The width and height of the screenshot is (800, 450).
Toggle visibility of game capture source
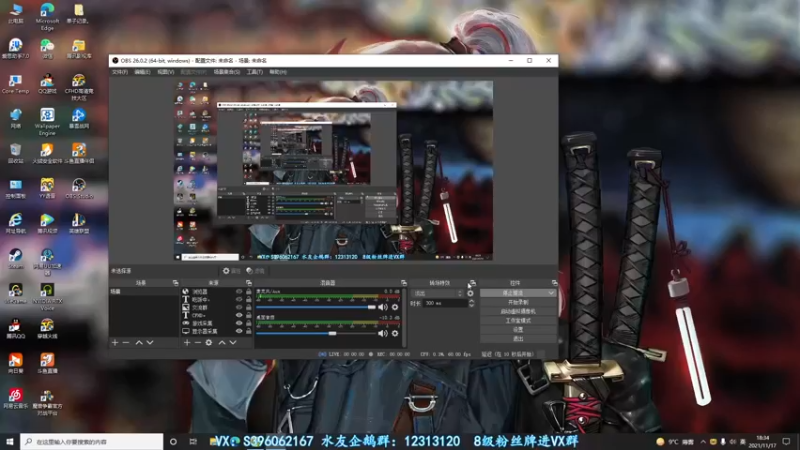[x=239, y=323]
